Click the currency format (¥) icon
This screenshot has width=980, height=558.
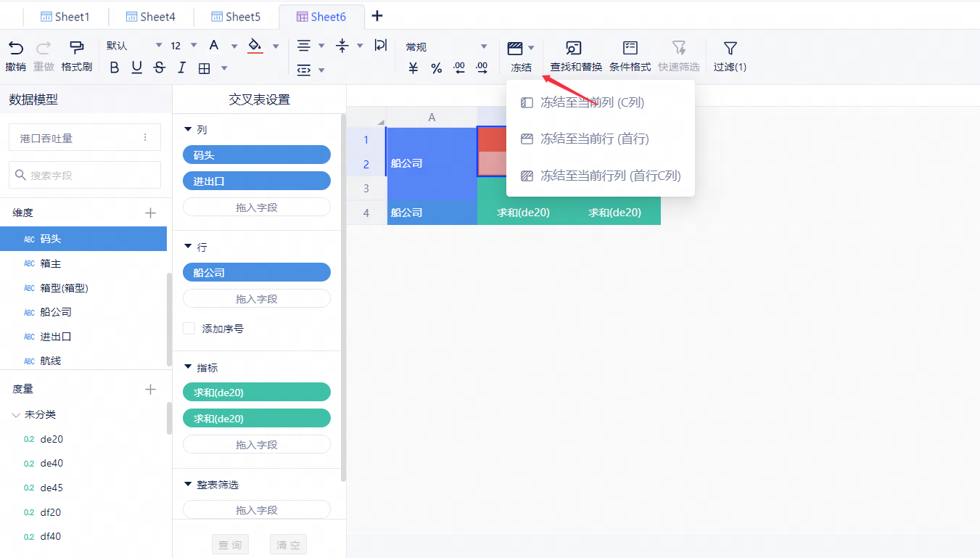pyautogui.click(x=413, y=68)
